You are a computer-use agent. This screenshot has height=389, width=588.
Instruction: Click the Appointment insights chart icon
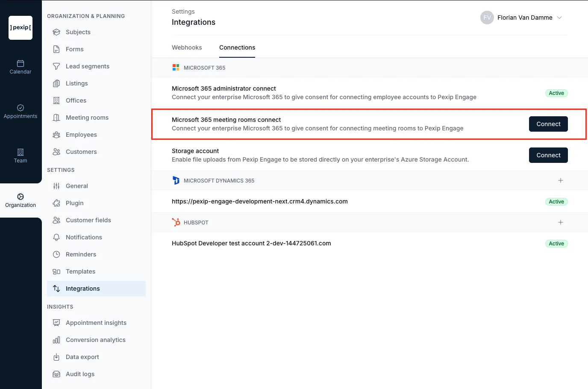(x=56, y=323)
